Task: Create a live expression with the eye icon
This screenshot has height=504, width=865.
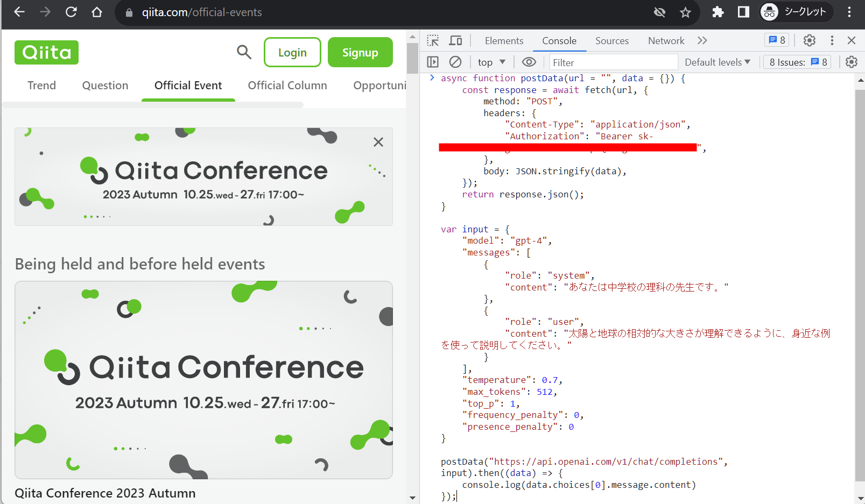Action: pyautogui.click(x=529, y=62)
